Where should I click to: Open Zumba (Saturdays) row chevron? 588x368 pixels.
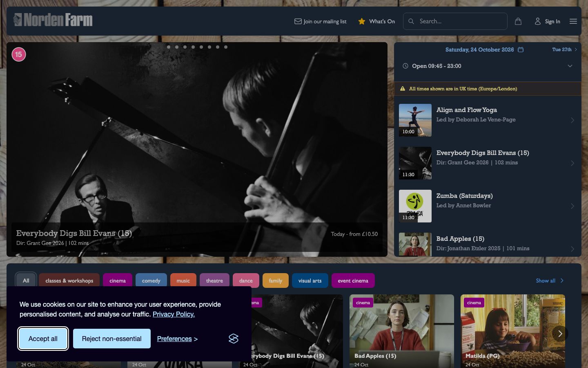[572, 206]
